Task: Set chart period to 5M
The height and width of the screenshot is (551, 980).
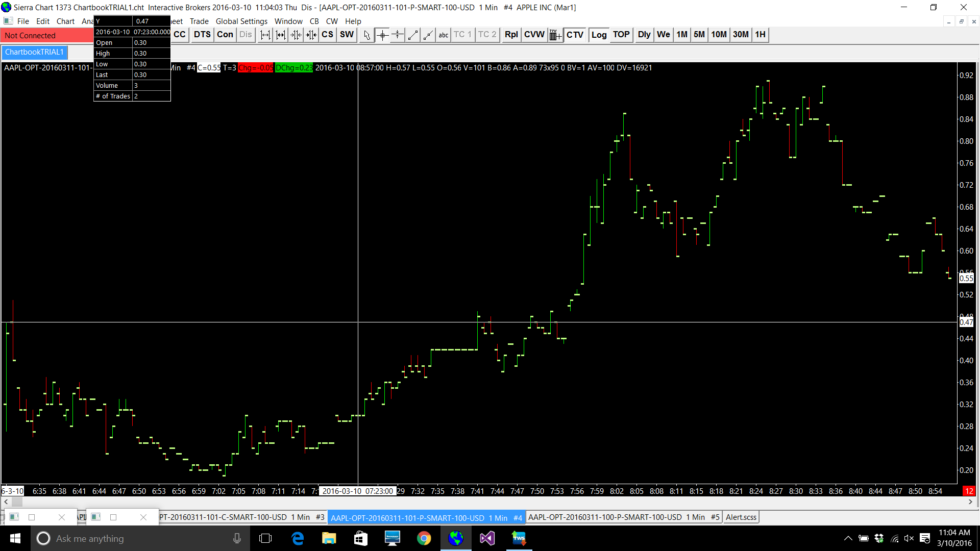Action: coord(699,35)
